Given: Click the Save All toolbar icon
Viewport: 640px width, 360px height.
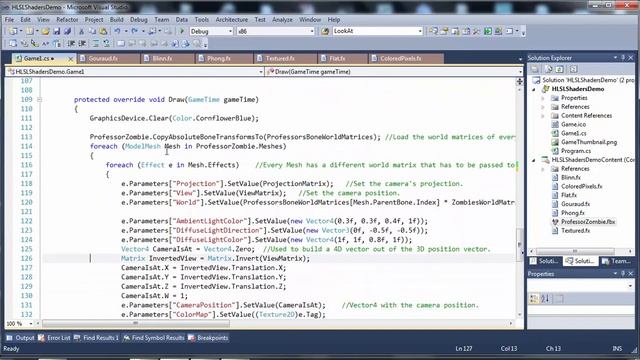Looking at the screenshot, I should pyautogui.click(x=67, y=31).
